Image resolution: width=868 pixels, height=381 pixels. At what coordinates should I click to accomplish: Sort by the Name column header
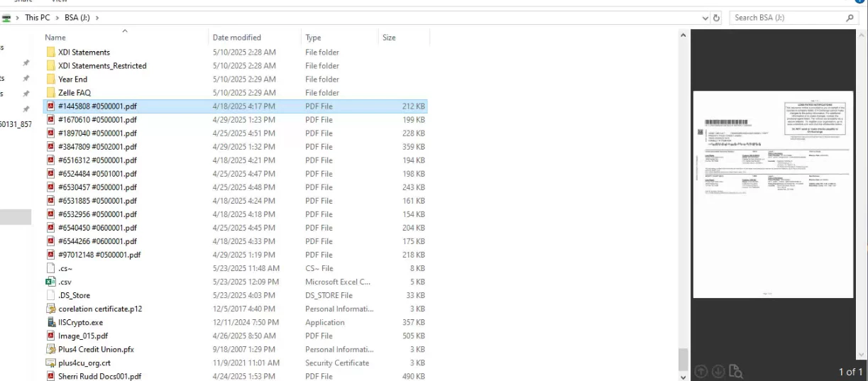[126, 38]
